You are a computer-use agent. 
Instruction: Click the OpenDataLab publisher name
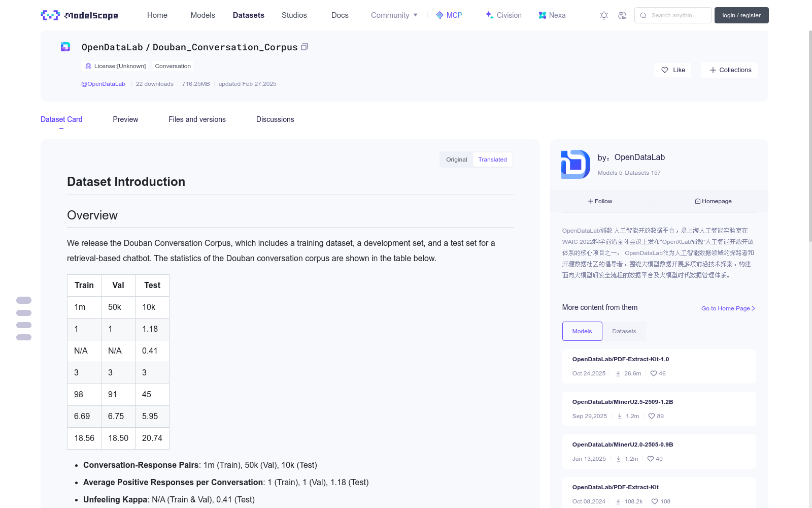click(x=639, y=157)
